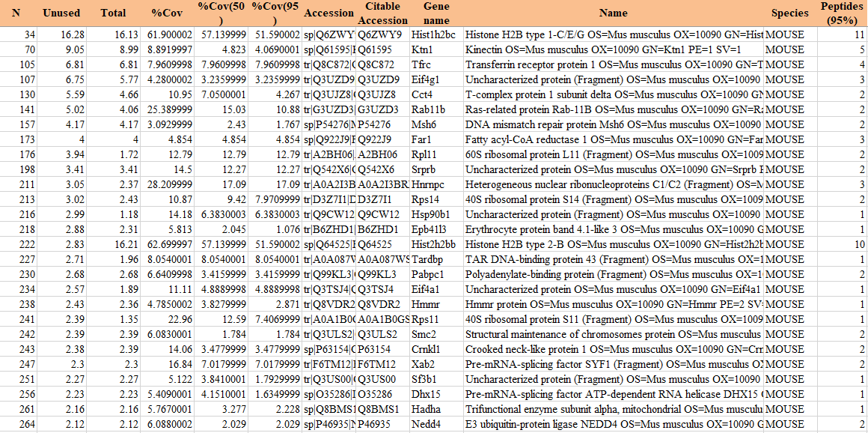The image size is (868, 433).
Task: Select the Gene name column header
Action: pos(436,13)
